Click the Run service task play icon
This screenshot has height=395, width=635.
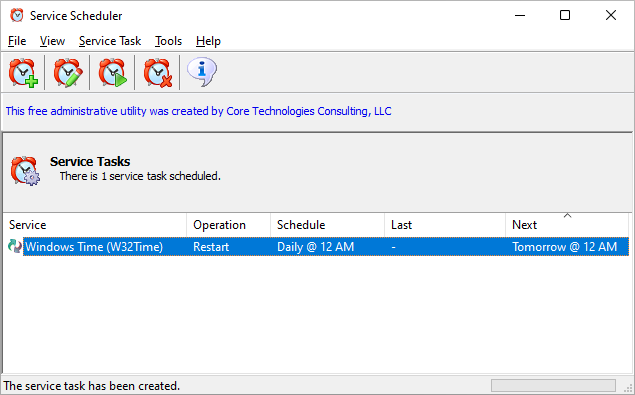113,73
